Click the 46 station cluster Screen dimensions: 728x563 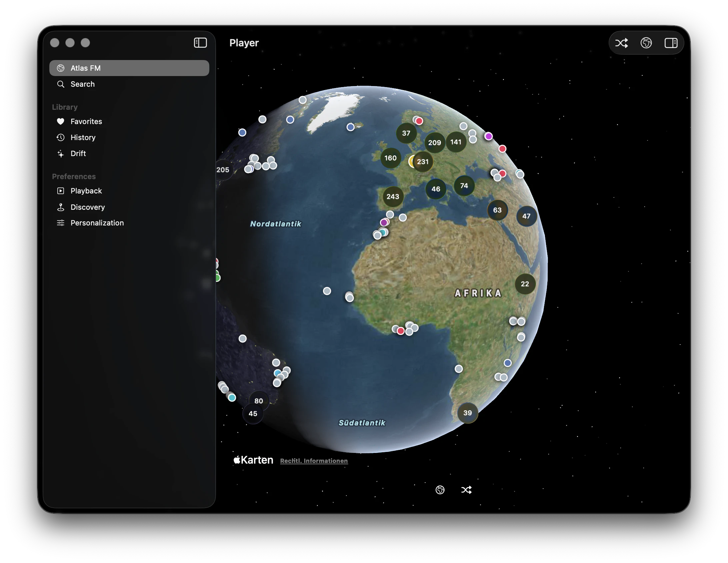tap(436, 189)
